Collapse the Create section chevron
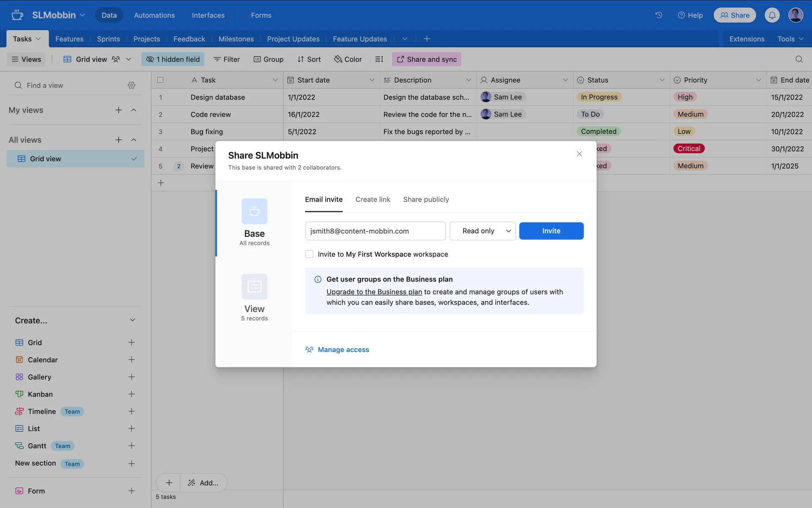Image resolution: width=812 pixels, height=508 pixels. tap(132, 320)
